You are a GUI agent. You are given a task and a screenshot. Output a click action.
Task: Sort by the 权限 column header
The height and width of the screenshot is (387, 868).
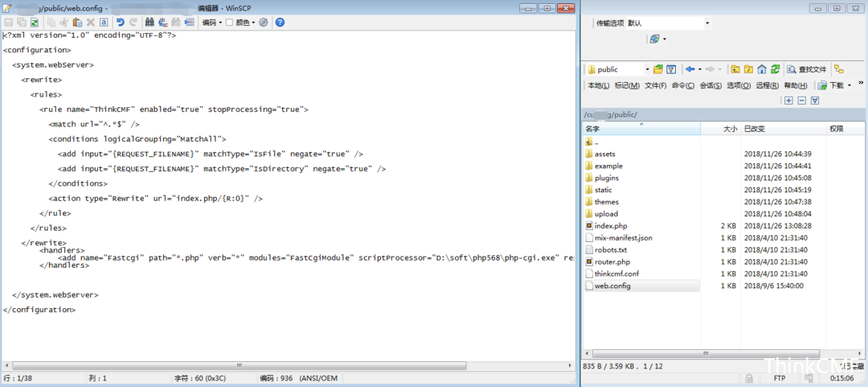pyautogui.click(x=845, y=129)
